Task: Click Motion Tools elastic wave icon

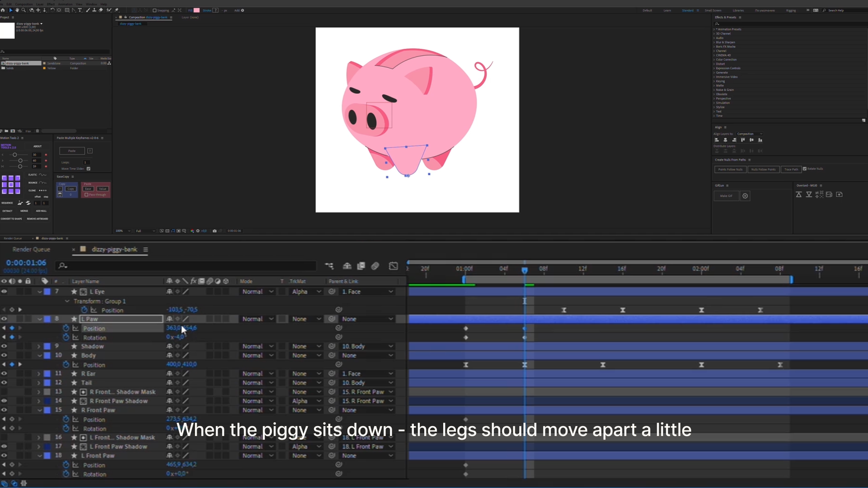Action: coord(42,175)
